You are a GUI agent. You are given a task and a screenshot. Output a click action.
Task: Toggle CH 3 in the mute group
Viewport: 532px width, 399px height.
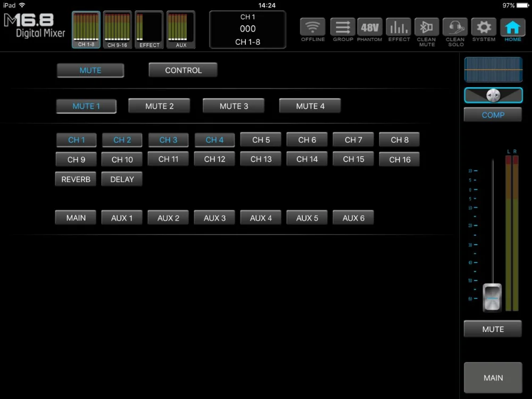coord(168,140)
